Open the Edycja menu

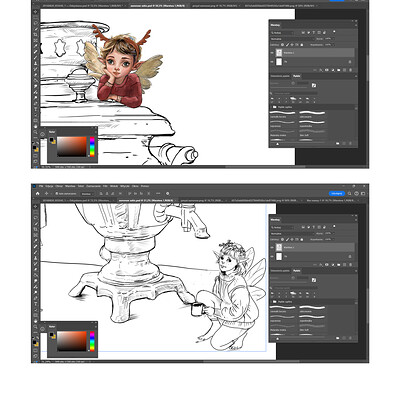point(49,186)
